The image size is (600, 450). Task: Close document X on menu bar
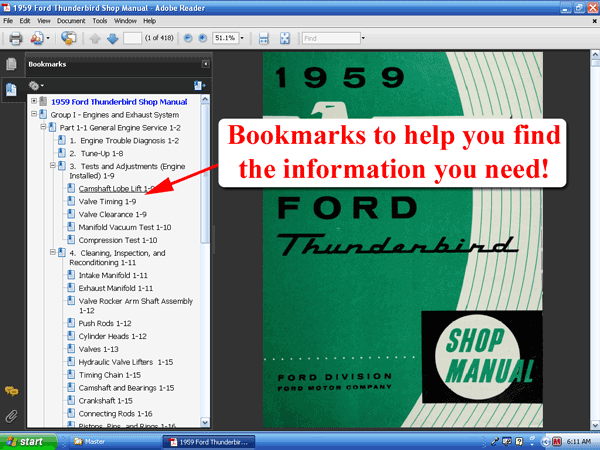(x=595, y=21)
